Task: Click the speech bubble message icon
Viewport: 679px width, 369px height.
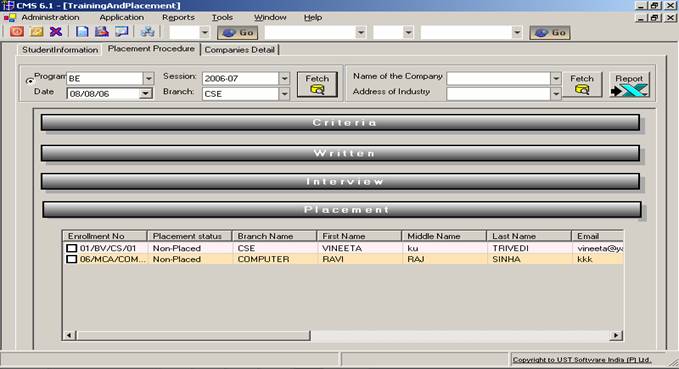Action: pyautogui.click(x=121, y=32)
